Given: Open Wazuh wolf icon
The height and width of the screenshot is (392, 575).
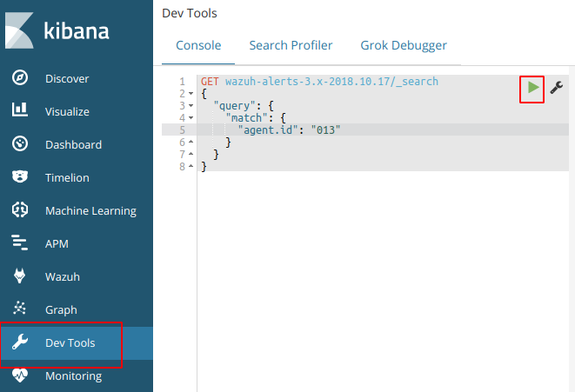Looking at the screenshot, I should pyautogui.click(x=20, y=276).
